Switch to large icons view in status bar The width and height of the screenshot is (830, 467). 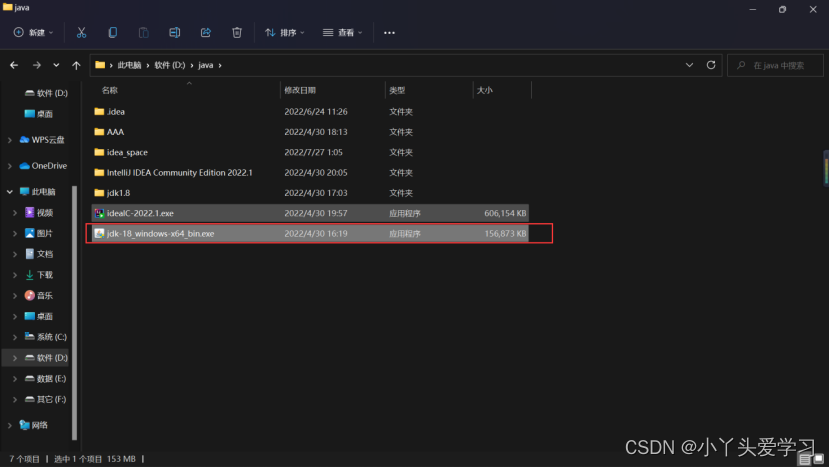pos(819,459)
